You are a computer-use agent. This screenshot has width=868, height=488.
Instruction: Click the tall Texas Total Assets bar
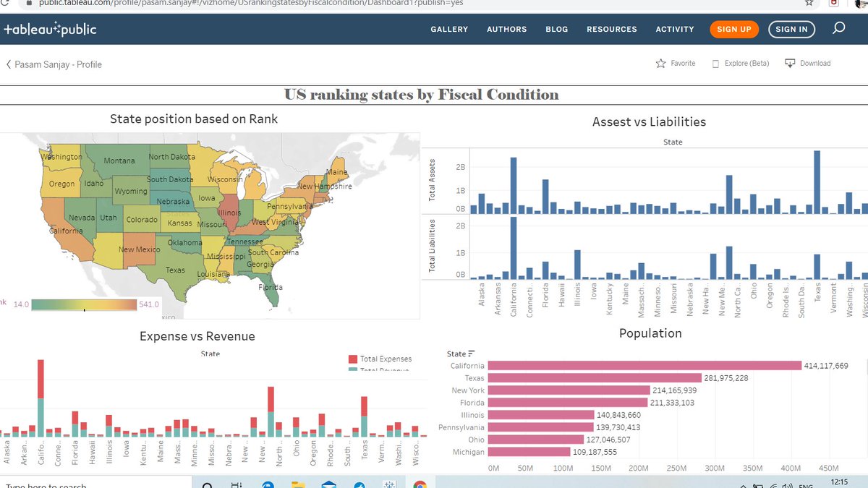click(817, 182)
